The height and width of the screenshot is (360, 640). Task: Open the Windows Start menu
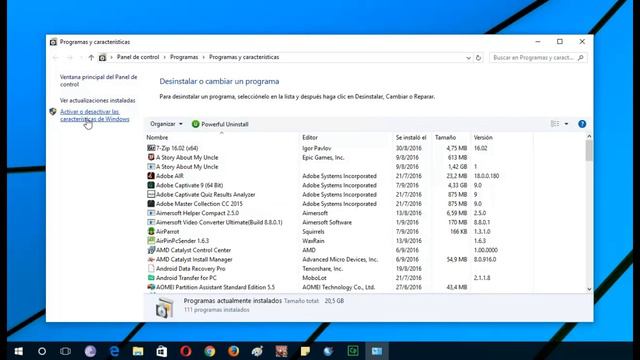[x=18, y=351]
